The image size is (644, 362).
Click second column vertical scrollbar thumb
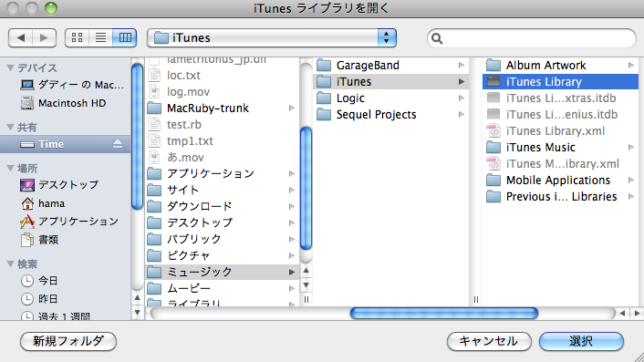click(306, 189)
